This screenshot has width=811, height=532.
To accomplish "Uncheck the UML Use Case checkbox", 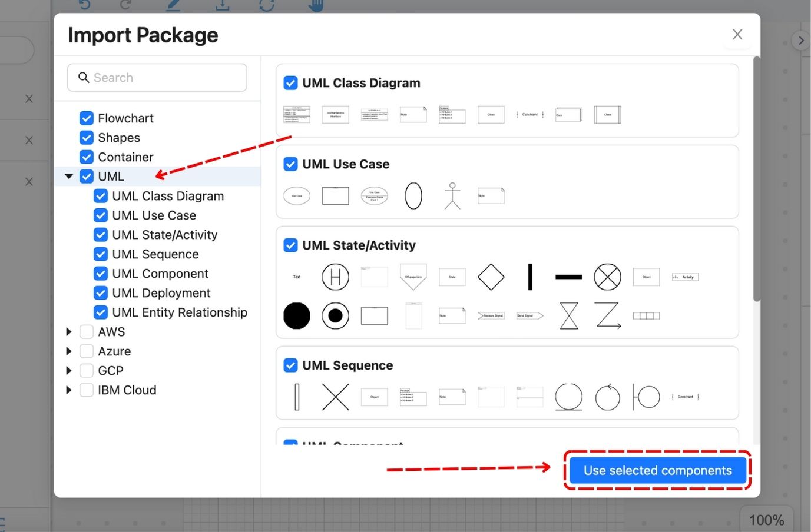I will (x=100, y=215).
